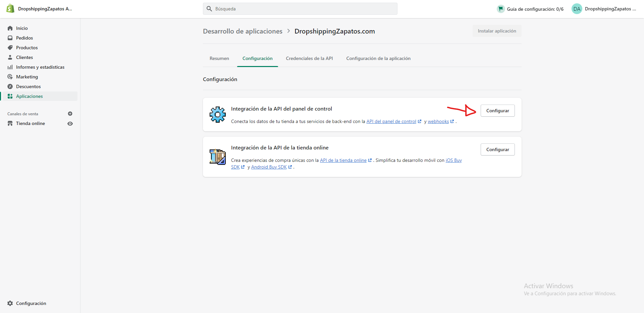Select the Descuentos discount icon
This screenshot has width=644, height=313.
click(x=10, y=86)
